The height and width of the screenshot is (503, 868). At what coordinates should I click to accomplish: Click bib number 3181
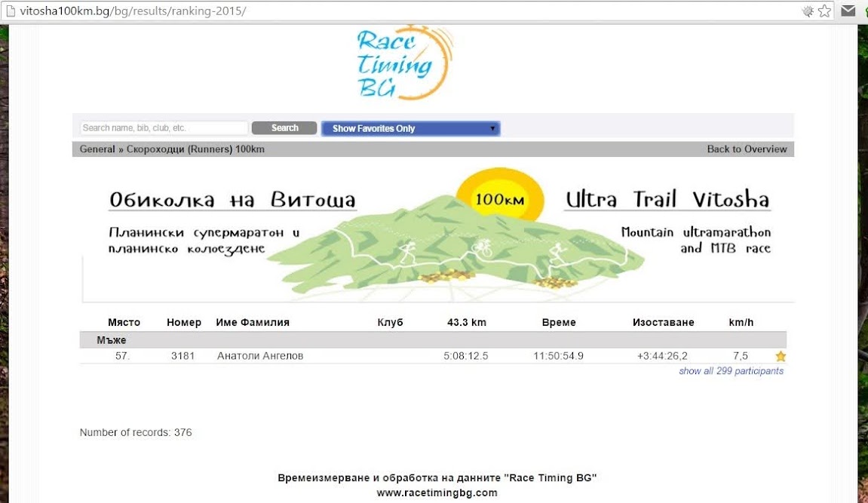click(182, 356)
